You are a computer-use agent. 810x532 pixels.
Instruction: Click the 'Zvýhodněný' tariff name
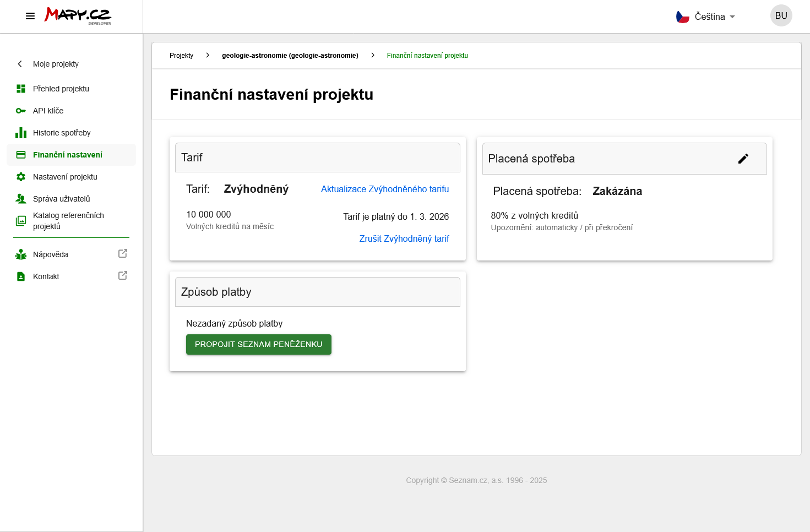point(256,189)
